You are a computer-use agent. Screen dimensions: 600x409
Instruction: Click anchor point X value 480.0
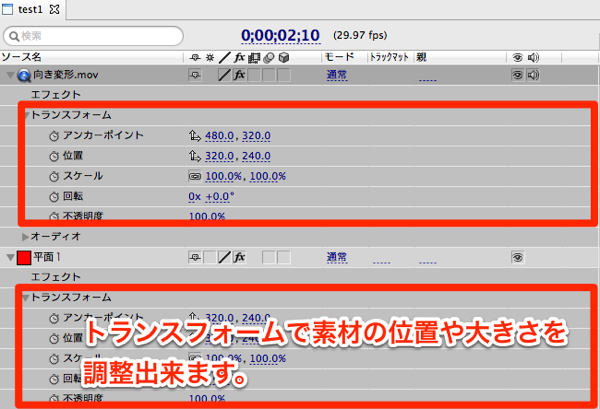(219, 136)
